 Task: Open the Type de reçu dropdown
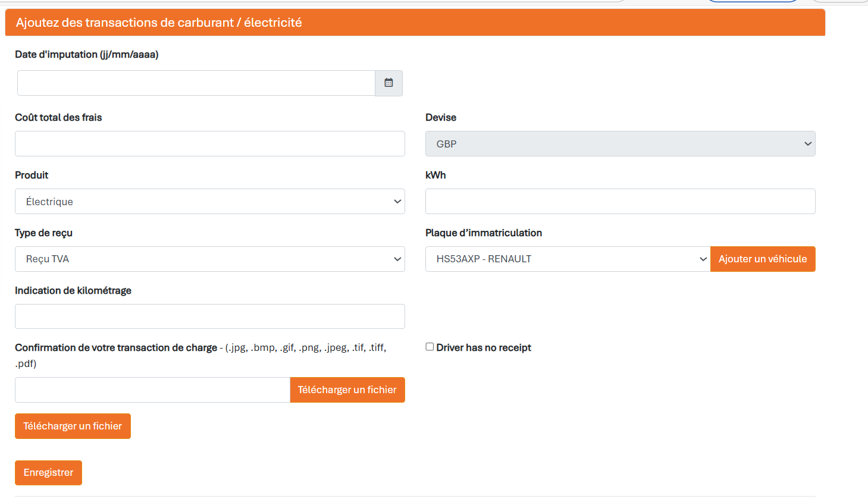tap(210, 259)
